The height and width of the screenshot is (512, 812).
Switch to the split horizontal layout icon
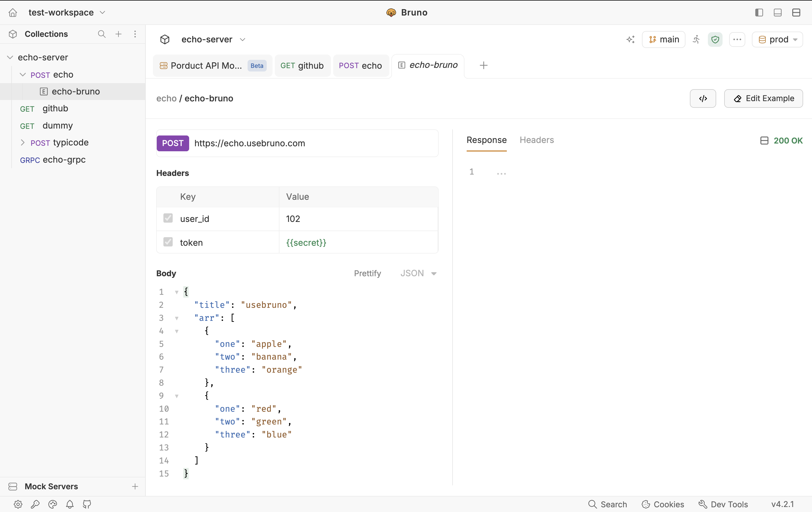(x=796, y=12)
